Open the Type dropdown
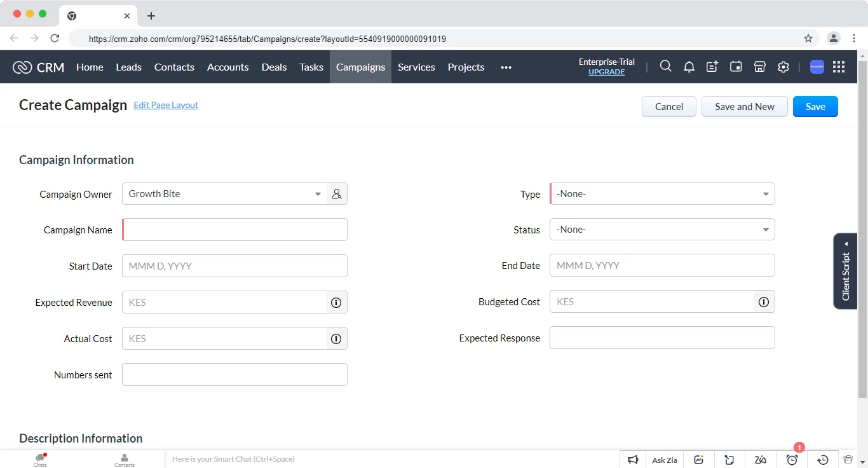 pyautogui.click(x=662, y=194)
